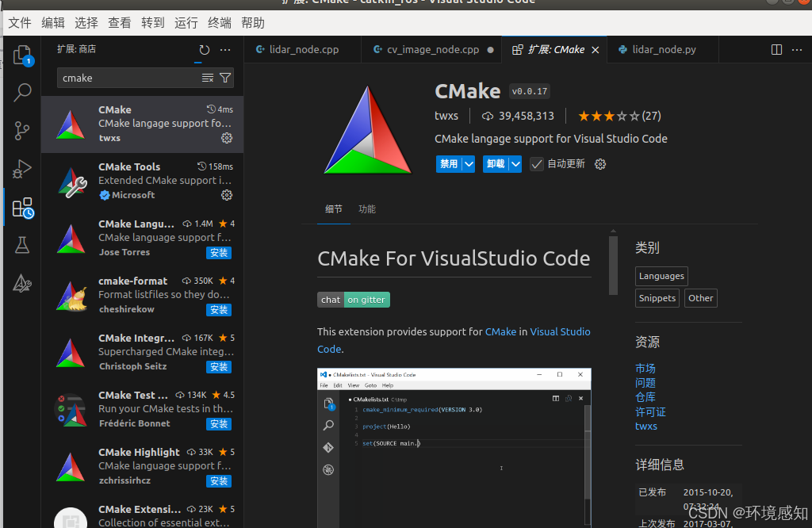Screen dimensions: 812x528
Task: Install CMake Language Support by Jose Torres
Action: 219,253
